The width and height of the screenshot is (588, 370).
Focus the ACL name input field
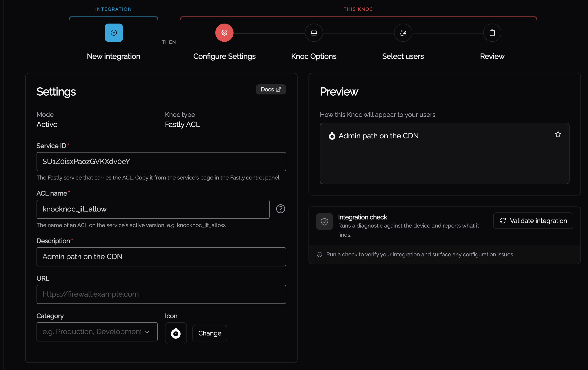click(153, 209)
